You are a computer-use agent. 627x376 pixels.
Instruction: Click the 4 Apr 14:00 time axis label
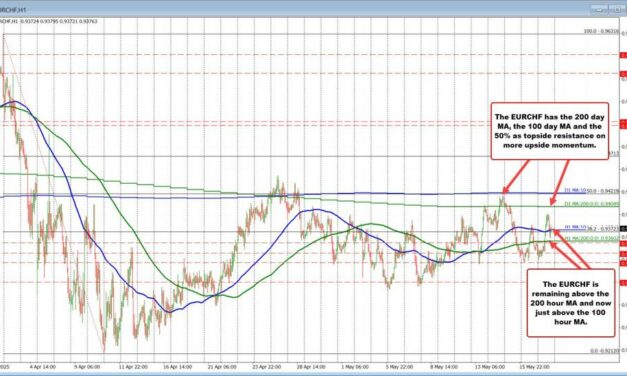point(42,366)
